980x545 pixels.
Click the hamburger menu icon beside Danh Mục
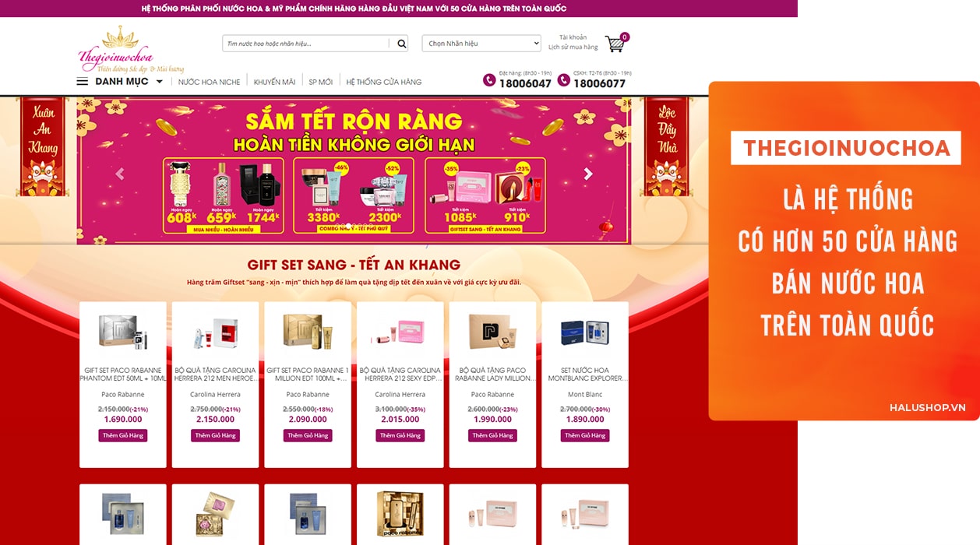tap(82, 82)
